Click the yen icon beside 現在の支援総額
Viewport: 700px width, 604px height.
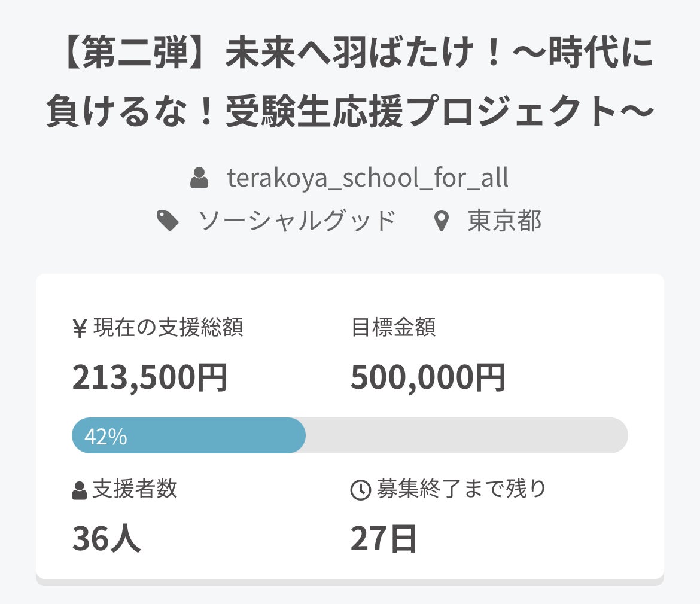tap(80, 329)
